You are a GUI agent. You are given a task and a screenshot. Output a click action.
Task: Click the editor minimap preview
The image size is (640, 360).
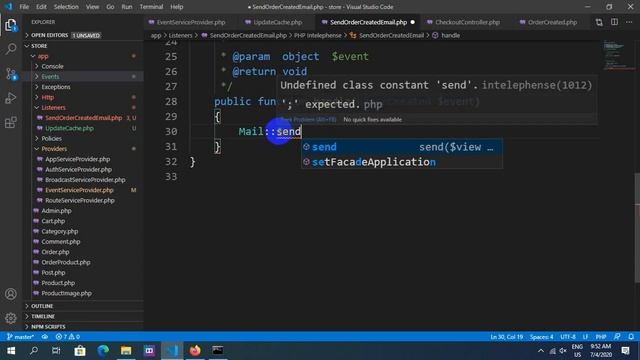(x=618, y=55)
